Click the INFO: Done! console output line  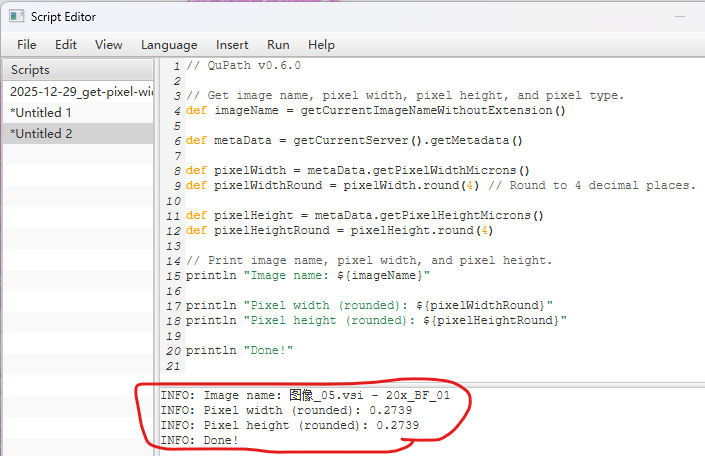pyautogui.click(x=200, y=440)
